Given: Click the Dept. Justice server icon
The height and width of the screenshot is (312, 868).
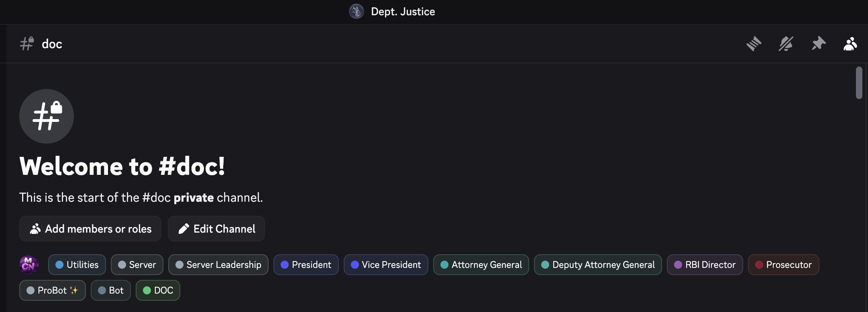Looking at the screenshot, I should (357, 12).
